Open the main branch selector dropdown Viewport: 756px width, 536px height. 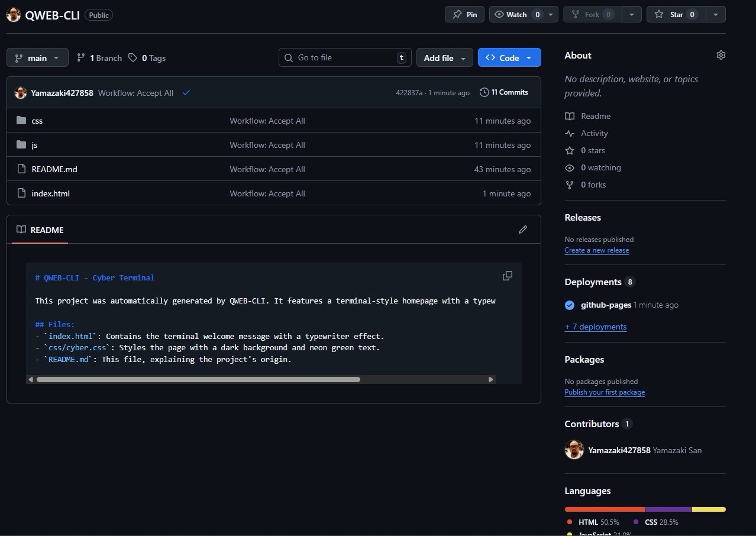(37, 57)
